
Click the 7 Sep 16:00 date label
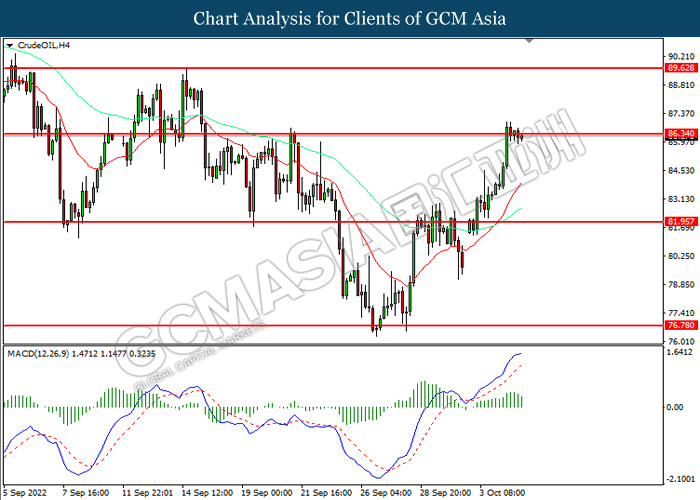[x=86, y=493]
